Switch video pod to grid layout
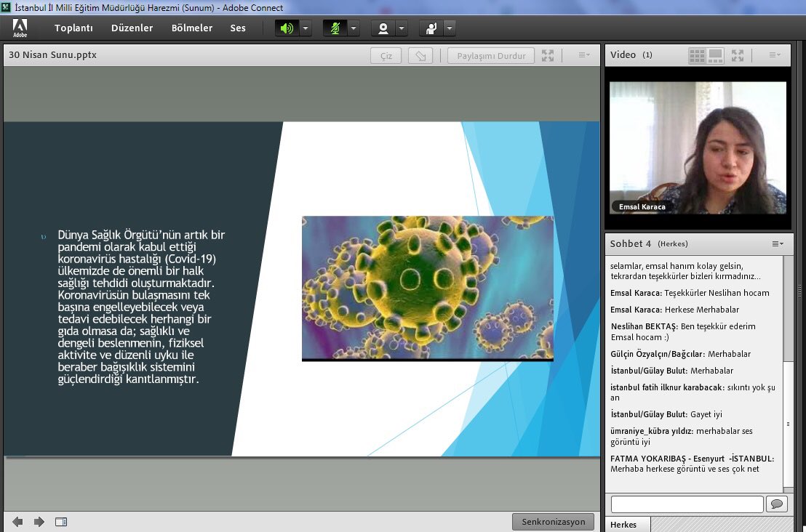 pos(697,55)
